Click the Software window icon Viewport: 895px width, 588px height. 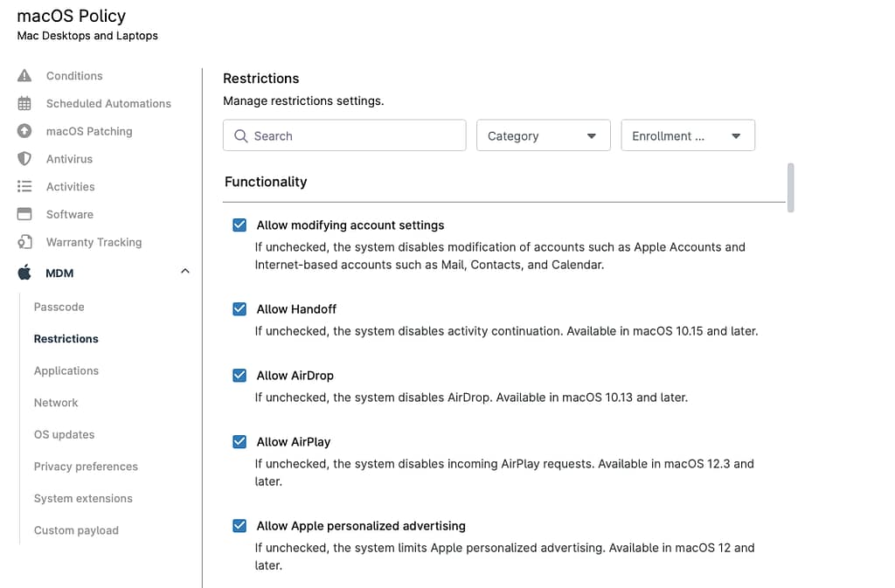25,214
